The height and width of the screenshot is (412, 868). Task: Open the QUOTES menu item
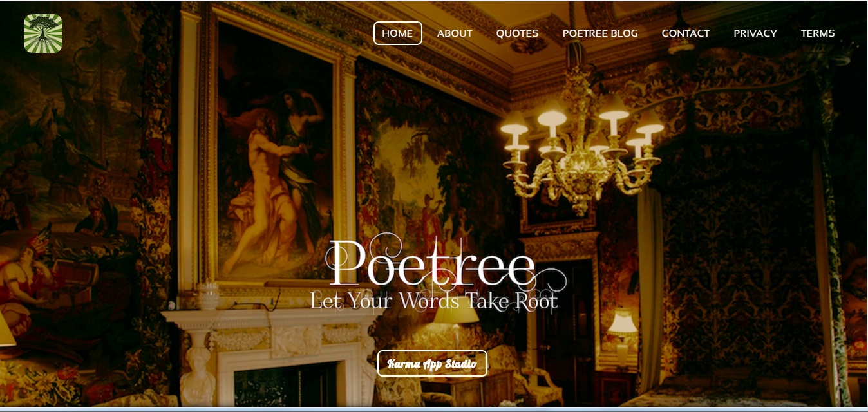[517, 33]
